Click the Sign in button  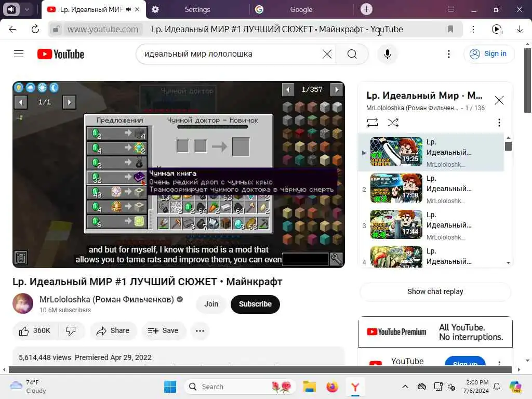(488, 54)
